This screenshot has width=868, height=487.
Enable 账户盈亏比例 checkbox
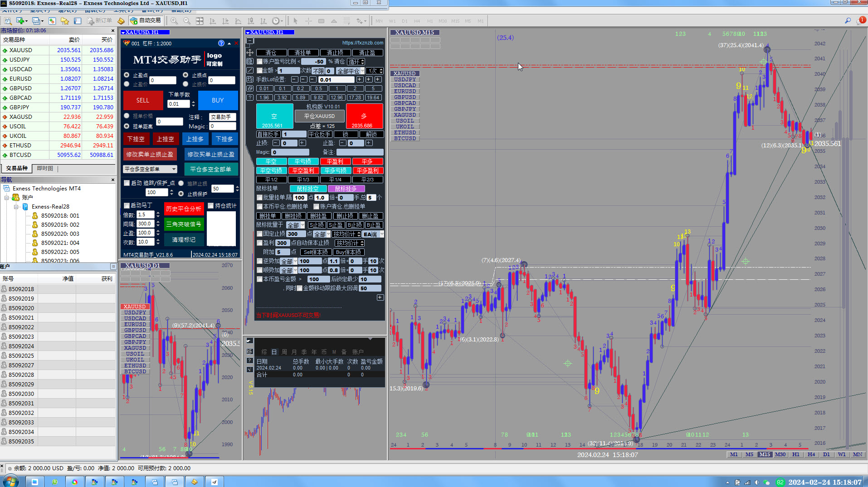[260, 61]
